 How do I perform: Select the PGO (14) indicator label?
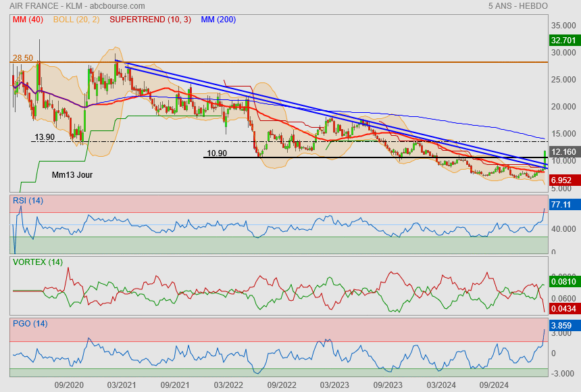tap(30, 324)
